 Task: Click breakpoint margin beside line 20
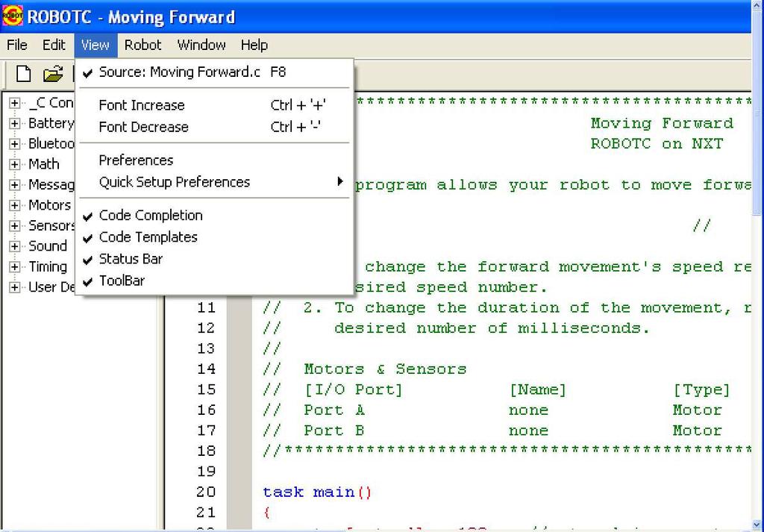pos(239,492)
